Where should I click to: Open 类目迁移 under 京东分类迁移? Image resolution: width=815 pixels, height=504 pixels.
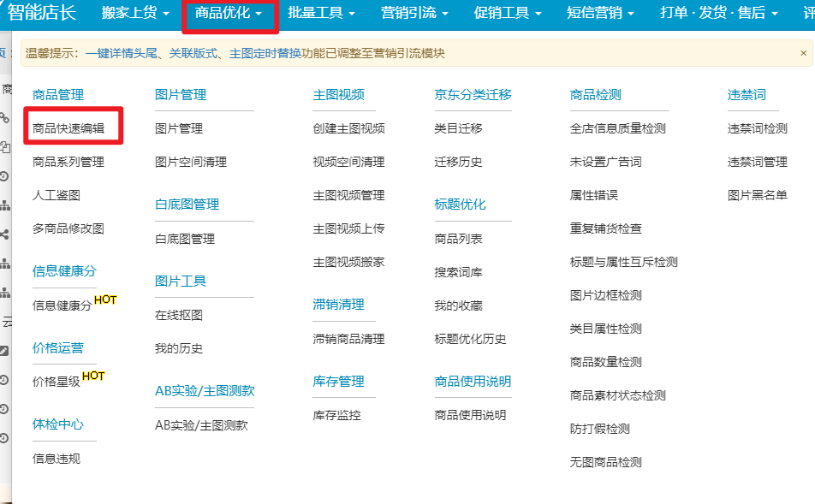tap(458, 128)
